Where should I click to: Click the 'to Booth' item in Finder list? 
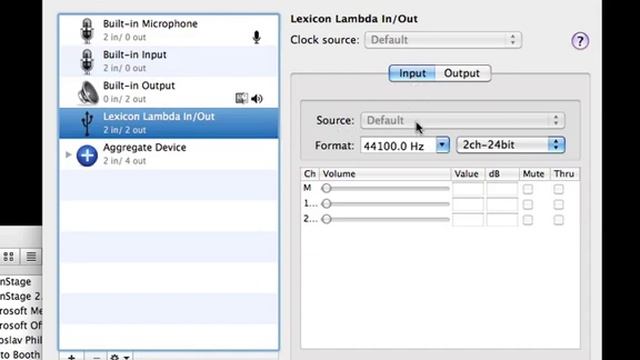(20, 354)
